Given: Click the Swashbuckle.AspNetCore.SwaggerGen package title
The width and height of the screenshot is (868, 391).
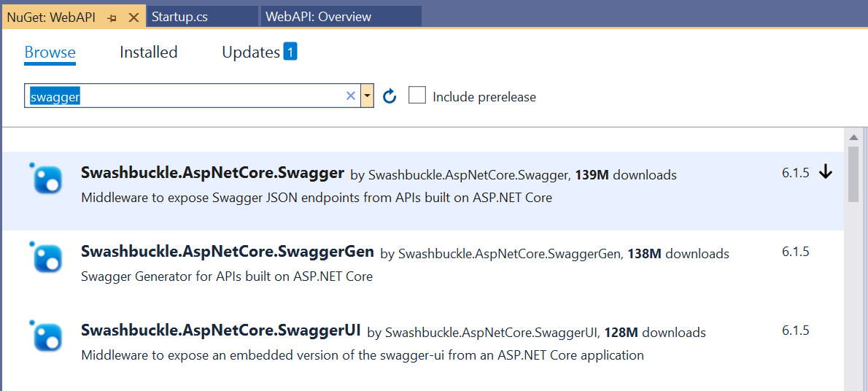Looking at the screenshot, I should tap(228, 252).
